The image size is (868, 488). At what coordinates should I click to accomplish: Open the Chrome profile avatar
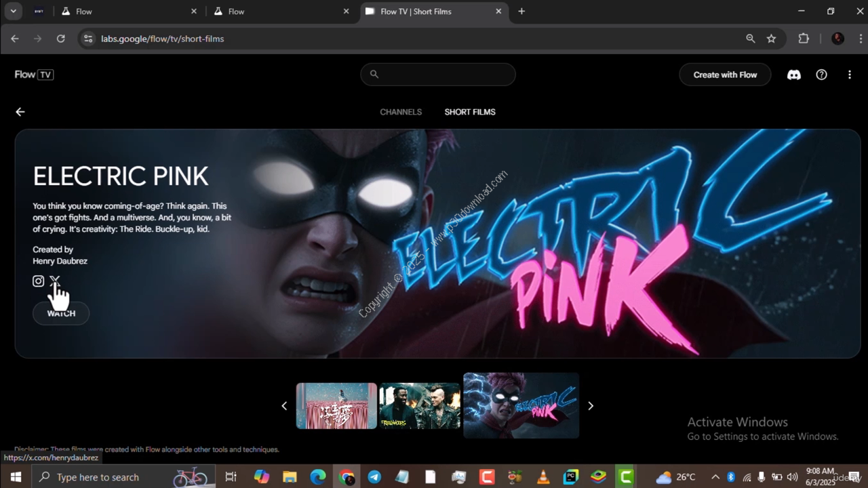coord(837,39)
